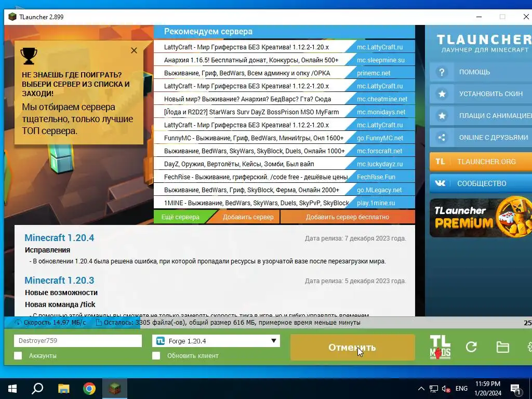Click the Destroyer759 username field

[x=78, y=341]
